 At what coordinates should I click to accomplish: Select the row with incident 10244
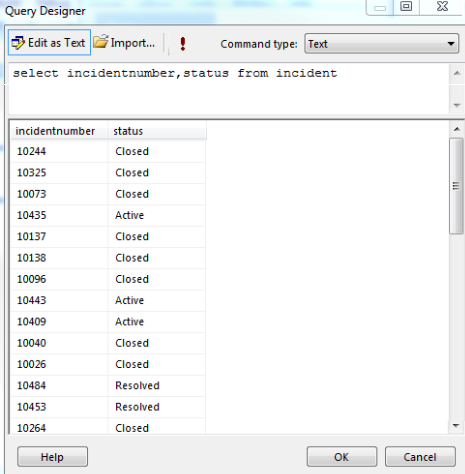pos(108,151)
